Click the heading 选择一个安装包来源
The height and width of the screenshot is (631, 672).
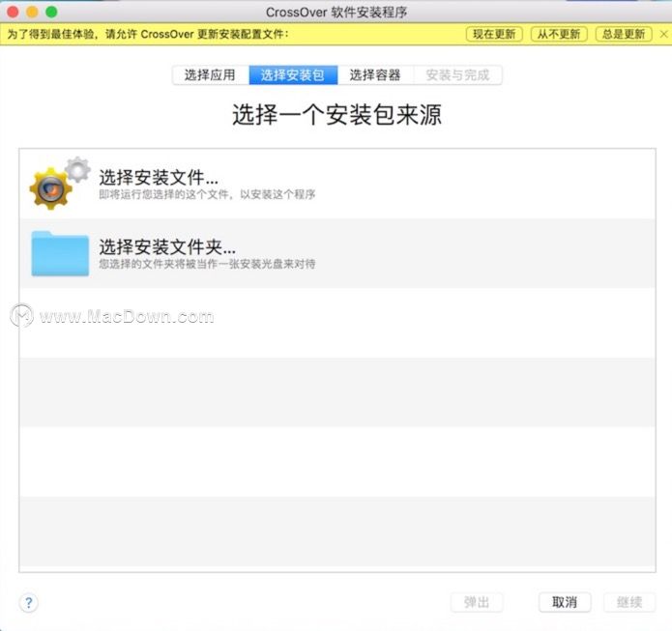coord(336,115)
